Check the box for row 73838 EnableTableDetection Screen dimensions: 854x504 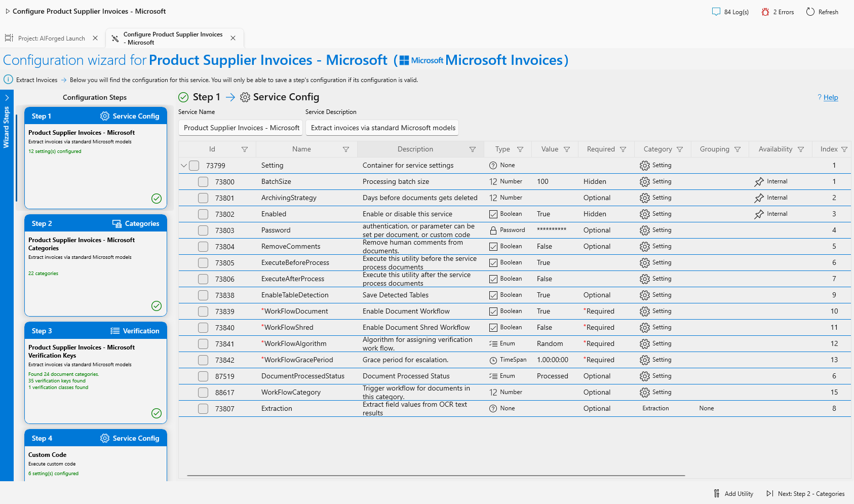tap(203, 295)
